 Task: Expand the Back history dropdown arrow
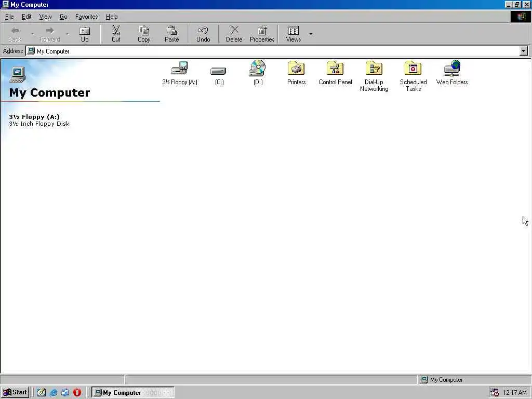point(33,34)
